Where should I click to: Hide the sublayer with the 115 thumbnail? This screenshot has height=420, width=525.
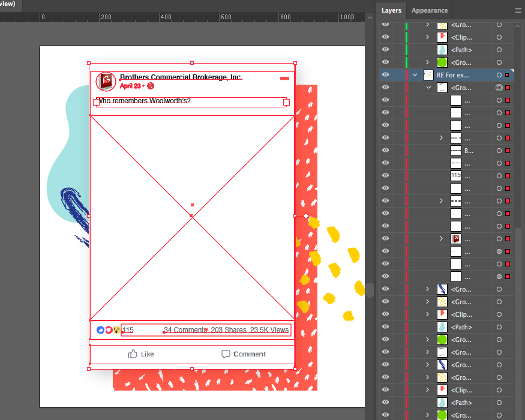(385, 176)
